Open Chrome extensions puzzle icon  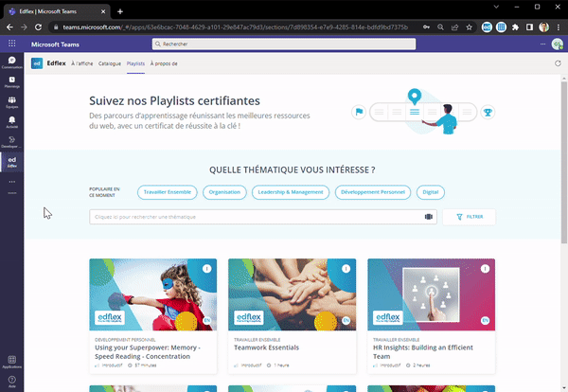[515, 27]
